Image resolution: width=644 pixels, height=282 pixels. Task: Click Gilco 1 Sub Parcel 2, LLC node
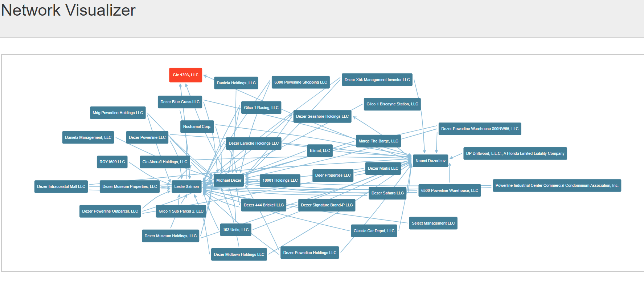pyautogui.click(x=181, y=211)
